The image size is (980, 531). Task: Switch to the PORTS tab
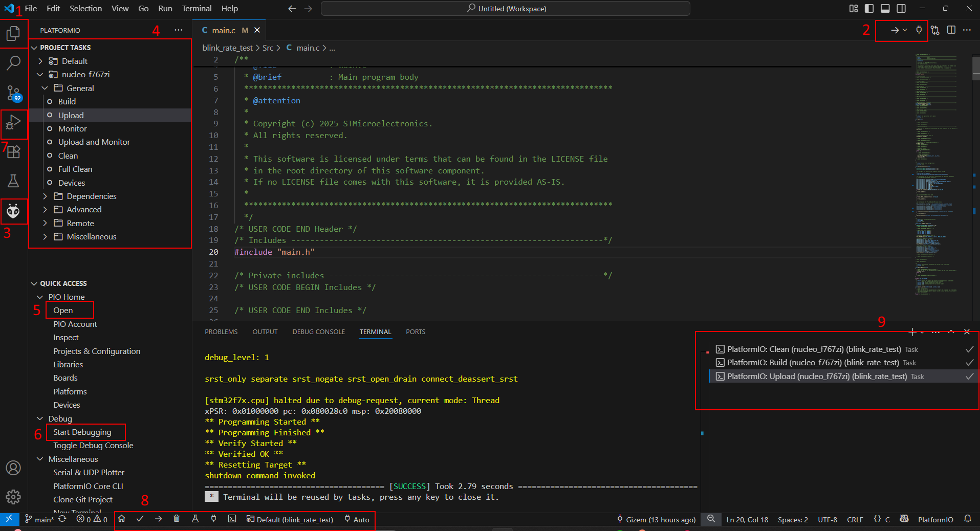pos(416,331)
